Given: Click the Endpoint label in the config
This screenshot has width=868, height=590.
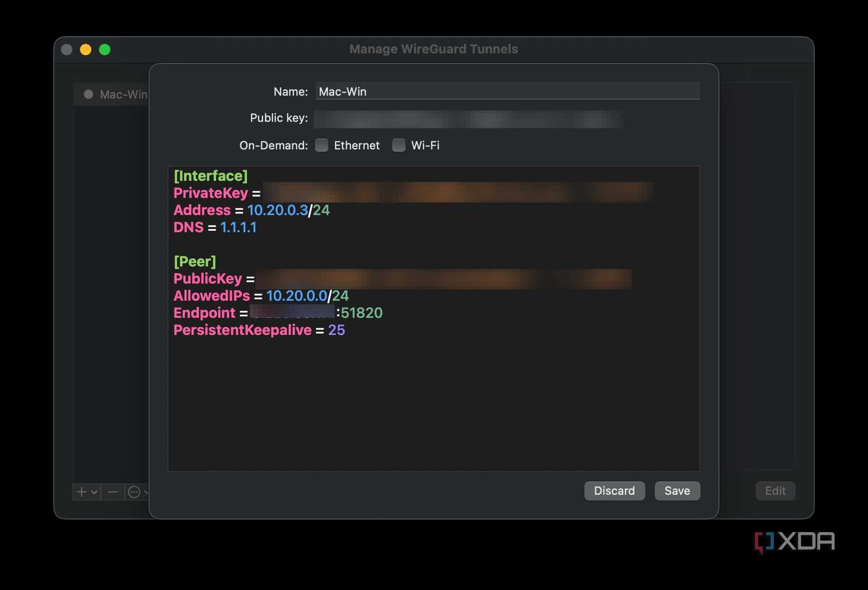Looking at the screenshot, I should pyautogui.click(x=204, y=313).
